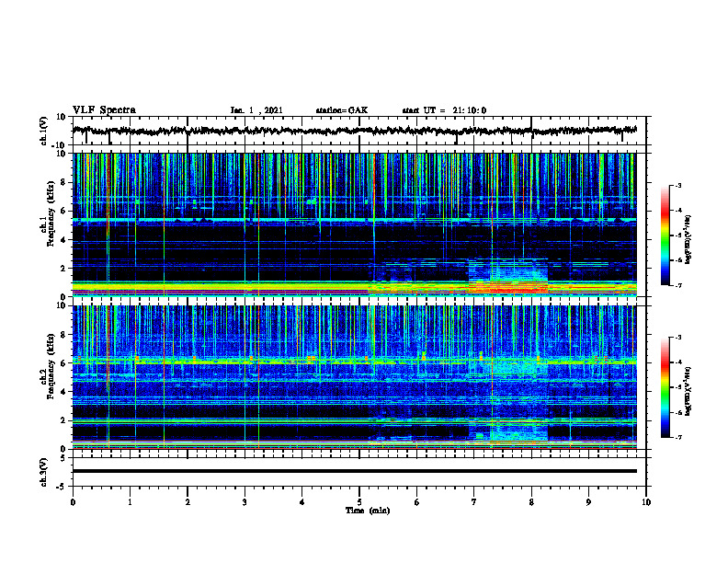Click the "ch.1(V)" waveform axis label
Viewport: 728px width, 563px height.
click(x=44, y=131)
